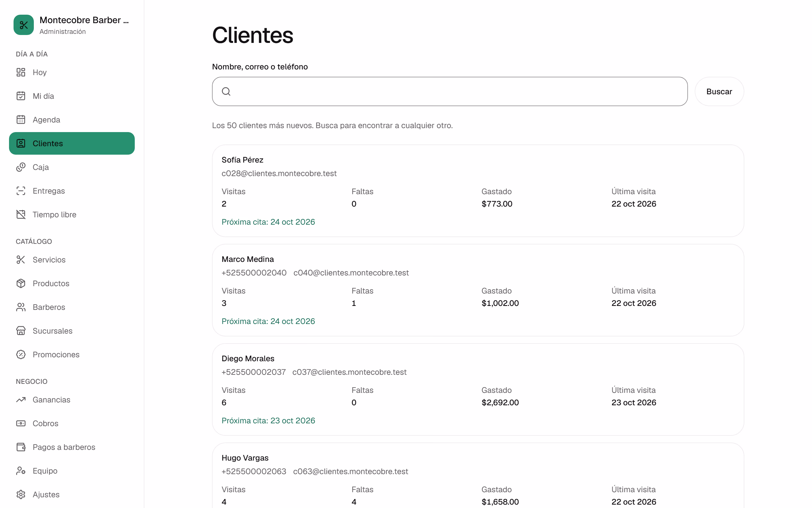Click the $2,692.00 spent amount
The image size is (812, 508).
pyautogui.click(x=500, y=402)
